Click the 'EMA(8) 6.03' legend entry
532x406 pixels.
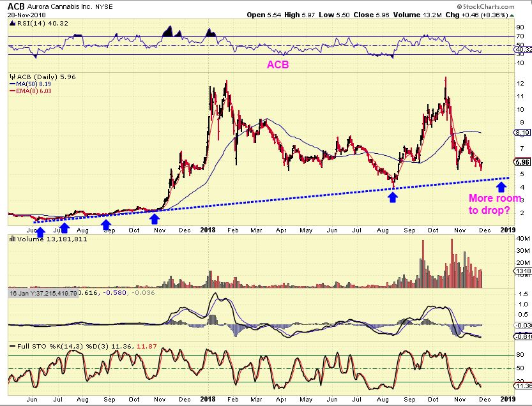coord(34,91)
